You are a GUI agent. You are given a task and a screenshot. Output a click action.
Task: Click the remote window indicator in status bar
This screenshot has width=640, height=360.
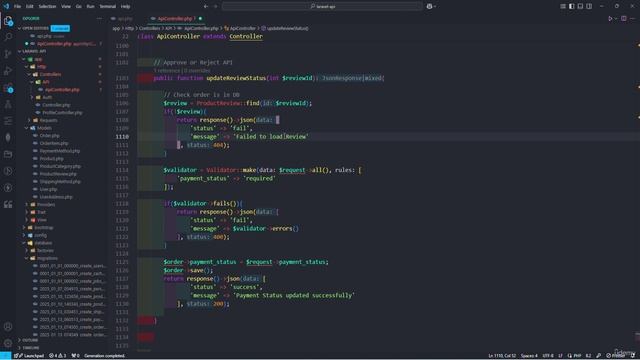(x=5, y=356)
